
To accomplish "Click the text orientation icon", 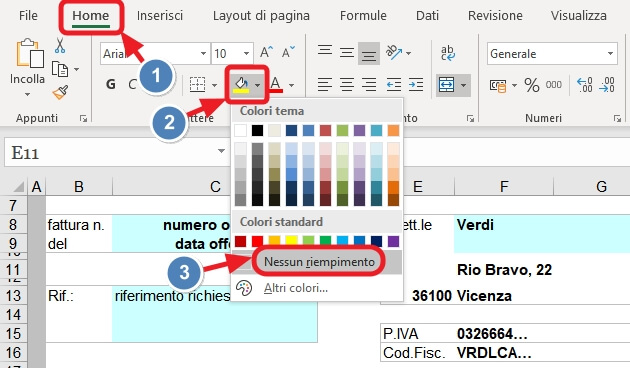I will (x=394, y=52).
